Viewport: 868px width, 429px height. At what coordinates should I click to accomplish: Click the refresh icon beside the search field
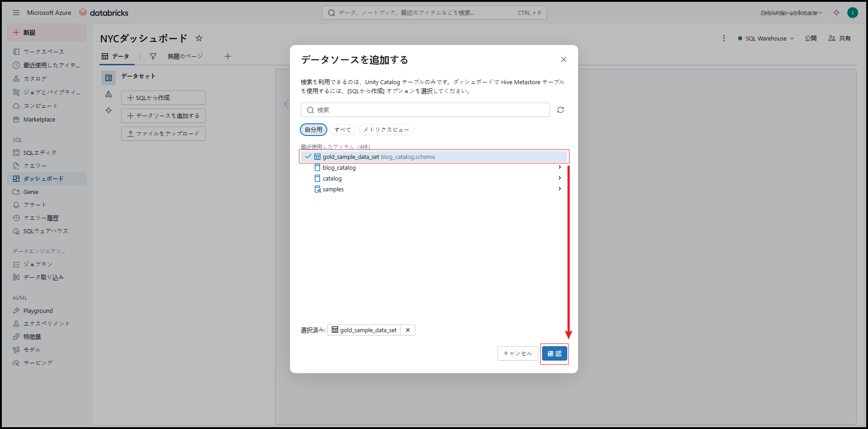tap(561, 110)
